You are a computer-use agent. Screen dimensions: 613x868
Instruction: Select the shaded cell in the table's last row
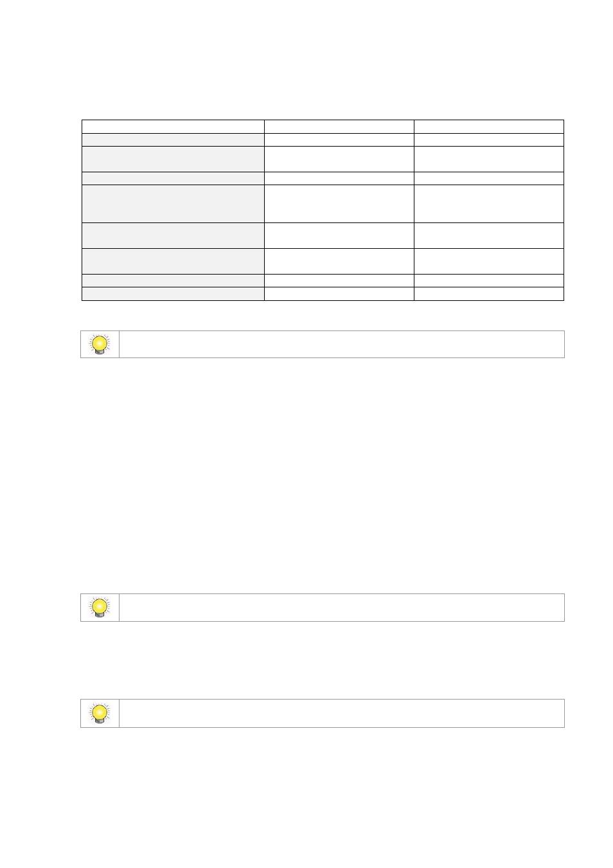[x=173, y=294]
